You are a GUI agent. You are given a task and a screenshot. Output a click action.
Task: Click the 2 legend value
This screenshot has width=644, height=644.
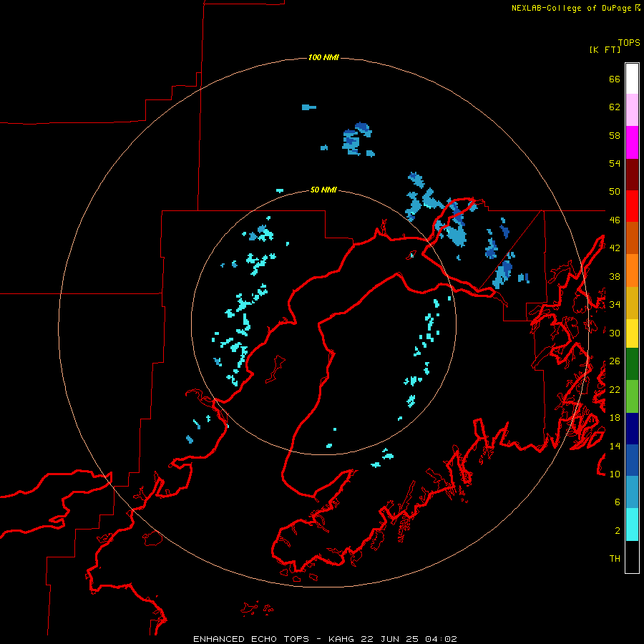(x=618, y=531)
